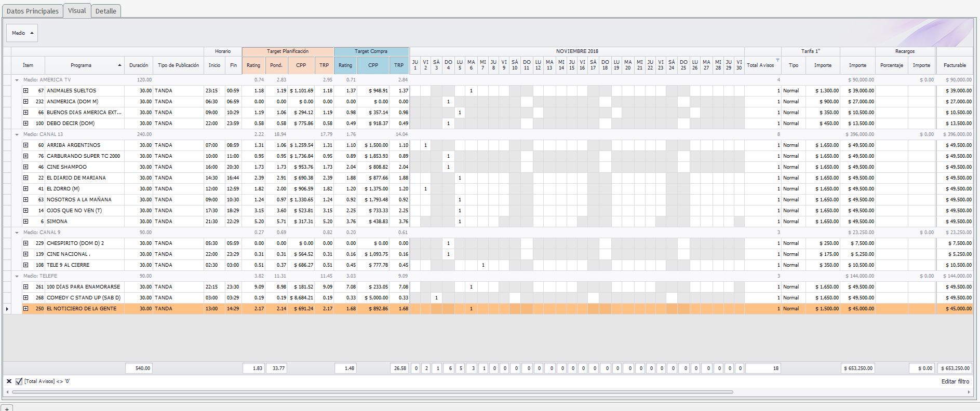Expand the SIMONA row plus icon
This screenshot has width=980, height=411.
(25, 222)
